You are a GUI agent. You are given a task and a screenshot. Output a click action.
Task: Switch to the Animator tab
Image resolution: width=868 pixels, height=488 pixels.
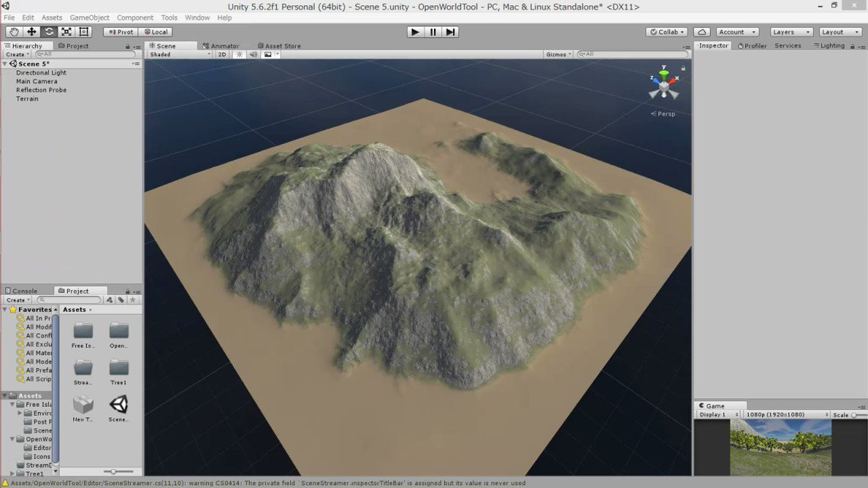click(x=221, y=46)
